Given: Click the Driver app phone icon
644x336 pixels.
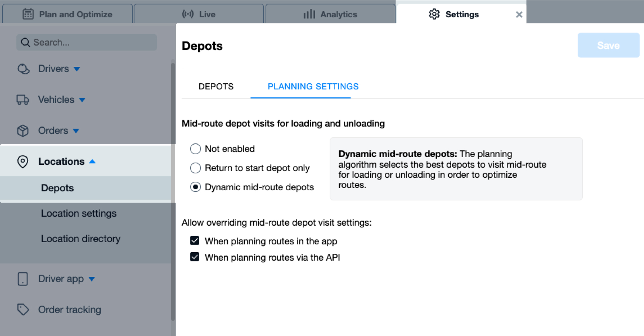Looking at the screenshot, I should click(23, 279).
